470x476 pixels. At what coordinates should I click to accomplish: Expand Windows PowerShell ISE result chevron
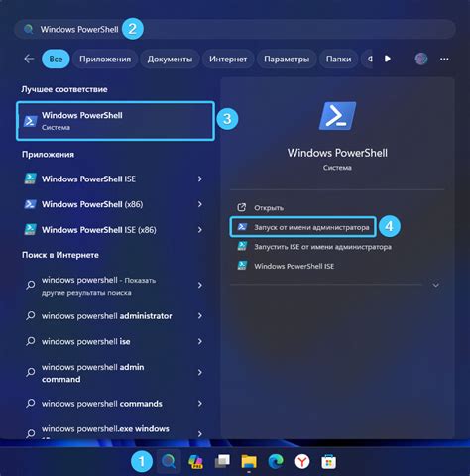(200, 178)
